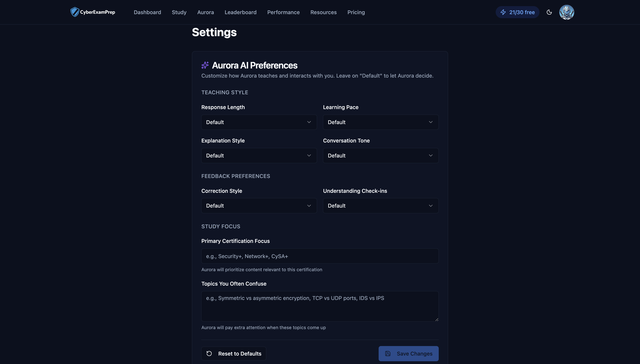Click the reset arrow icon on Reset to Defaults

click(x=209, y=353)
